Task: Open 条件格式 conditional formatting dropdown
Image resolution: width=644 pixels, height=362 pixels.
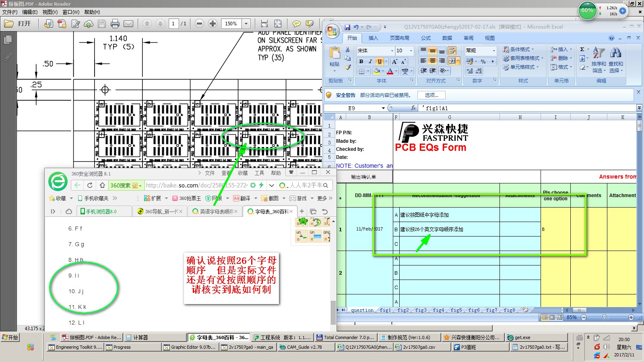Action: pos(518,49)
